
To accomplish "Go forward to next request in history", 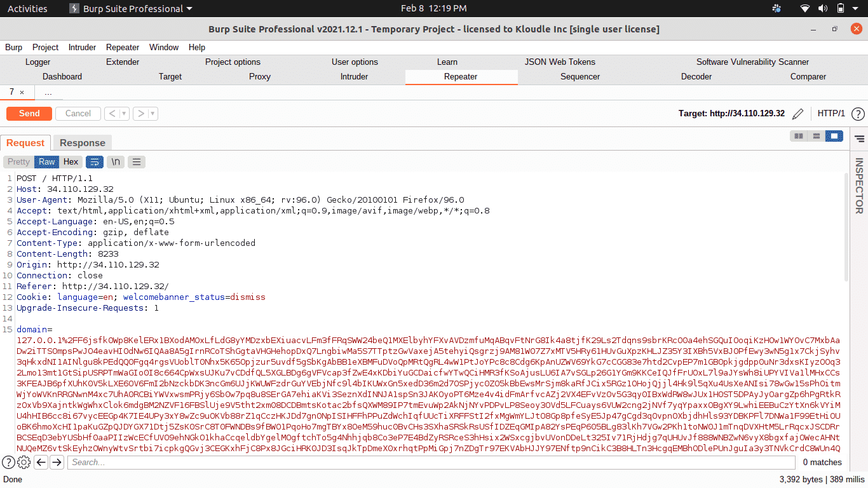I will coord(140,114).
